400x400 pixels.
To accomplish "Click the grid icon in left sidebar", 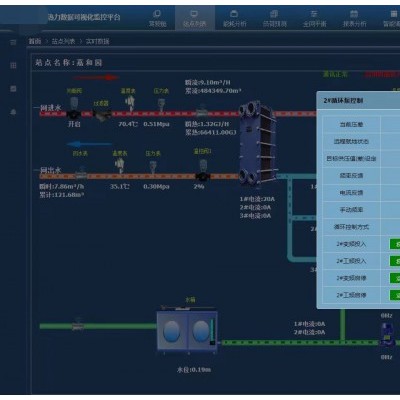I will click(x=13, y=65).
